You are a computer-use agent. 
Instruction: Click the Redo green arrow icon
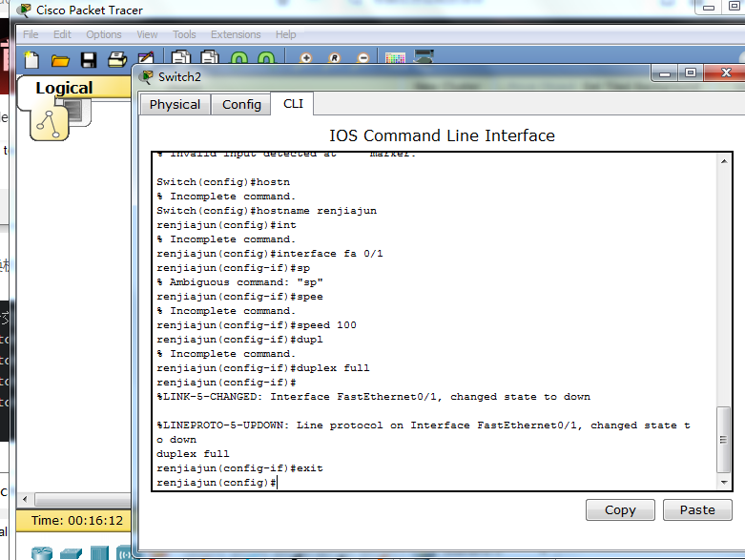click(266, 57)
